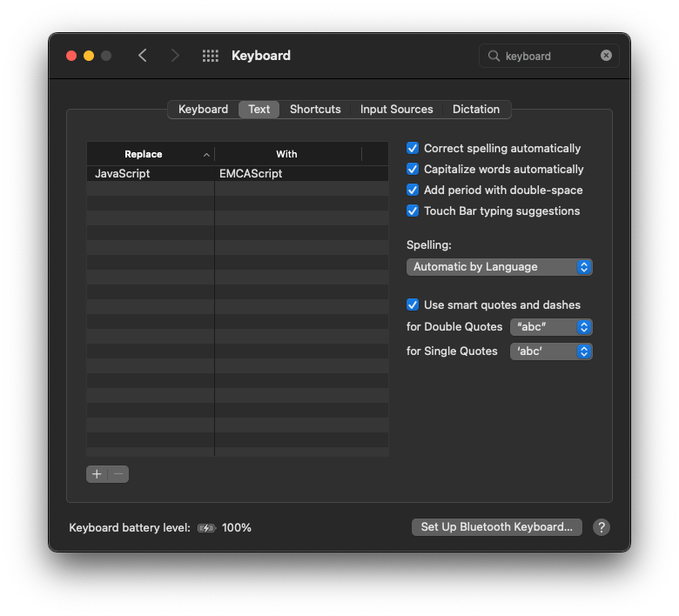Open the Shortcuts tab

pos(315,109)
